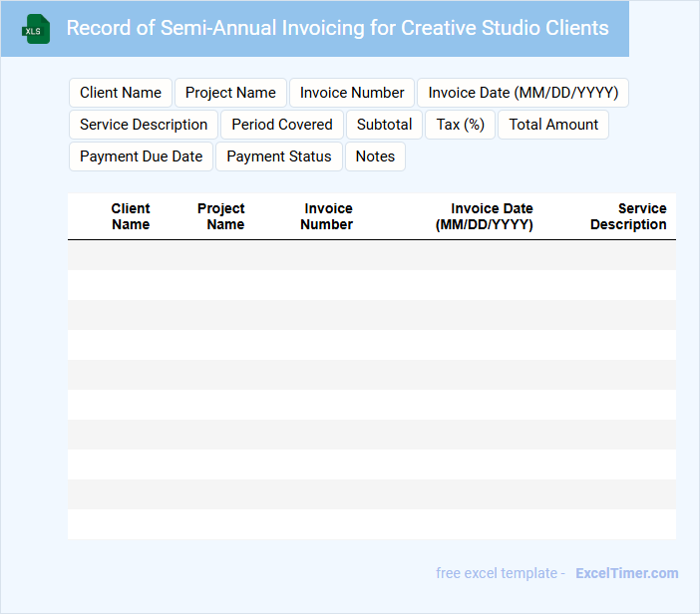This screenshot has width=700, height=614.
Task: Select the Invoice Number column header
Action: point(328,216)
